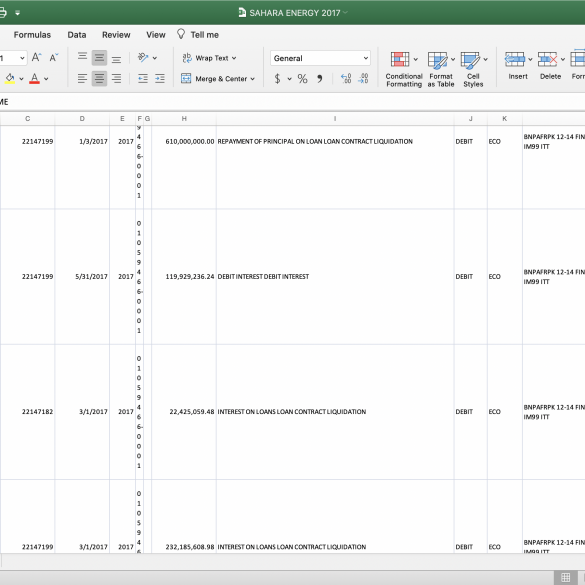
Task: Toggle middle vertical align
Action: [99, 57]
